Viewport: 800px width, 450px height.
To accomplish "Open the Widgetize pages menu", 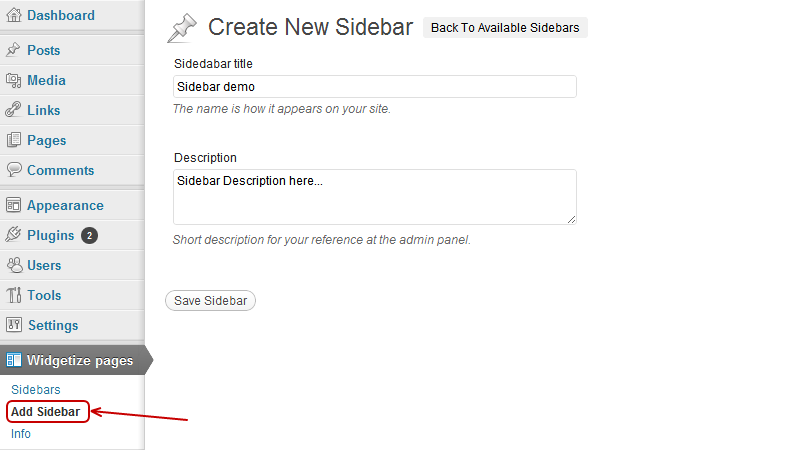I will tap(72, 360).
